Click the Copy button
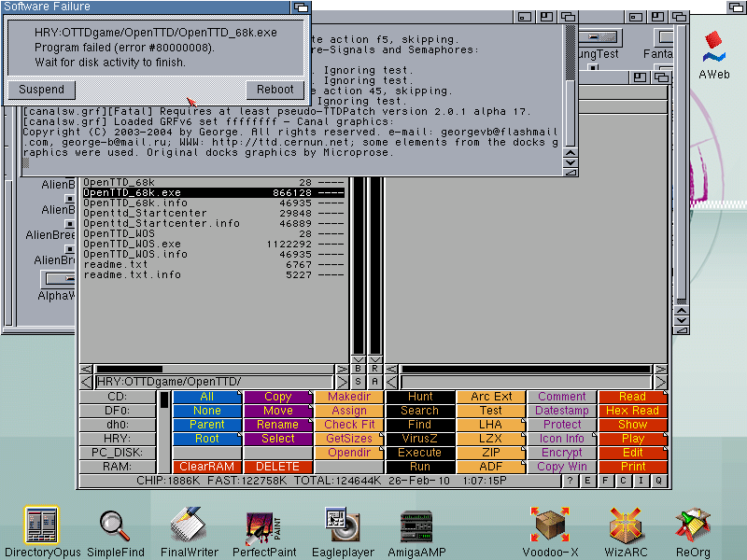The image size is (747, 560). (x=277, y=397)
